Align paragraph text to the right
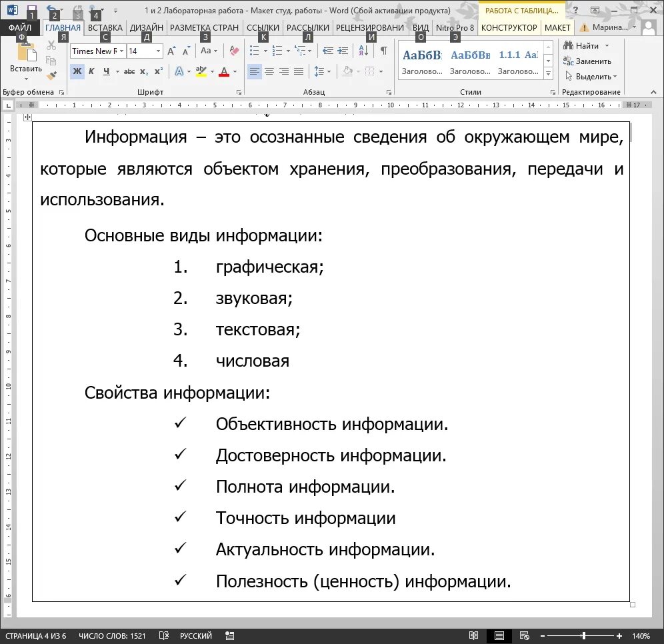This screenshot has width=664, height=644. pos(284,71)
